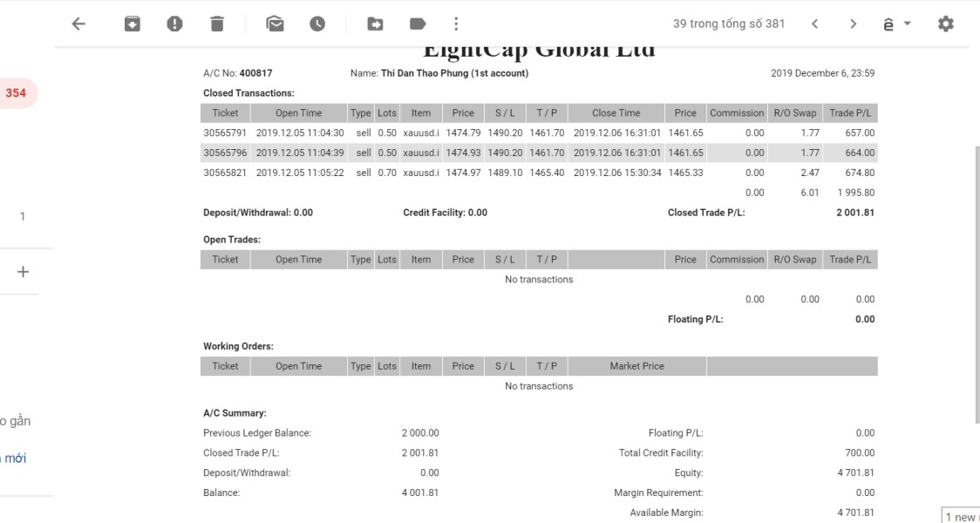This screenshot has height=523, width=980.
Task: Click the Margin Requirement label
Action: point(659,493)
